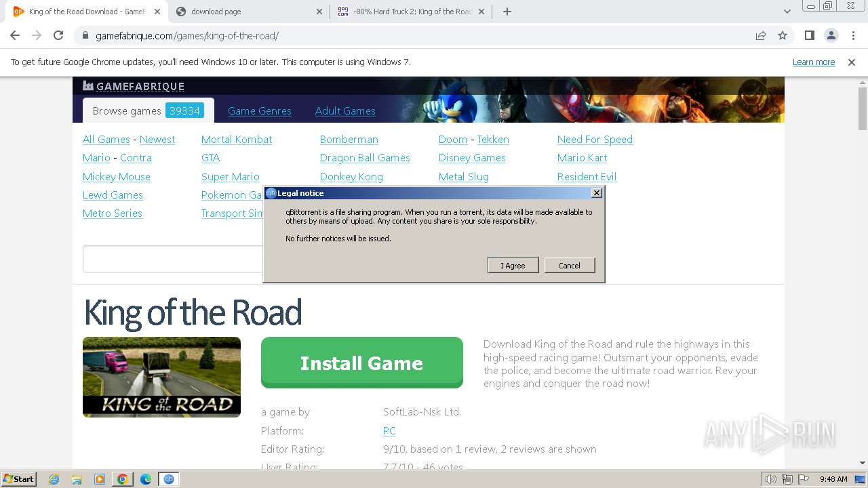Open the Mario Kart link
868x488 pixels.
[x=583, y=158]
